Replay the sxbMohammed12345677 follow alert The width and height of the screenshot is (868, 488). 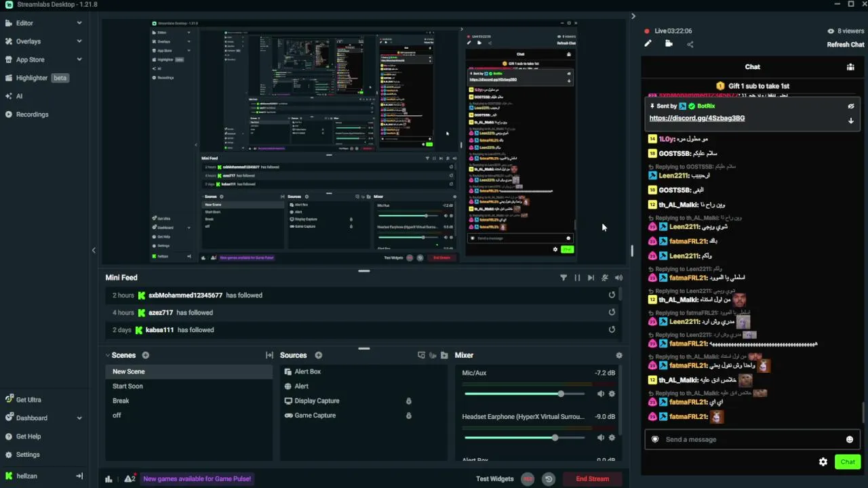click(612, 295)
